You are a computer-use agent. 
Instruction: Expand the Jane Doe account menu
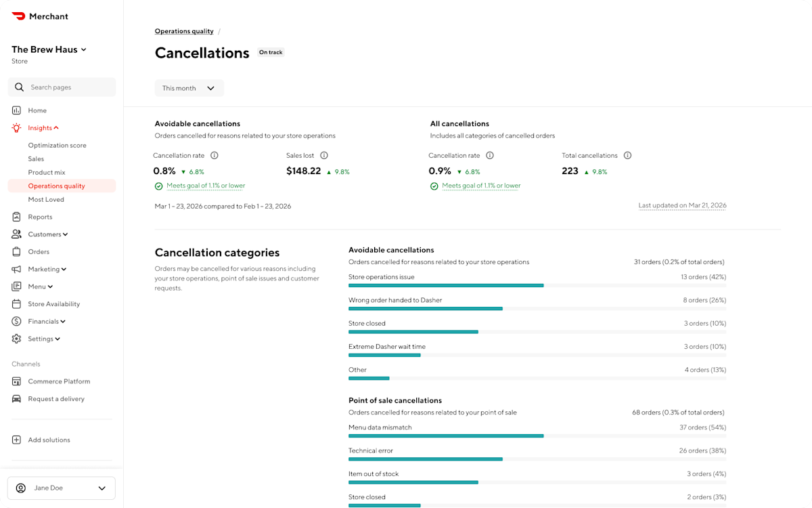tap(61, 488)
